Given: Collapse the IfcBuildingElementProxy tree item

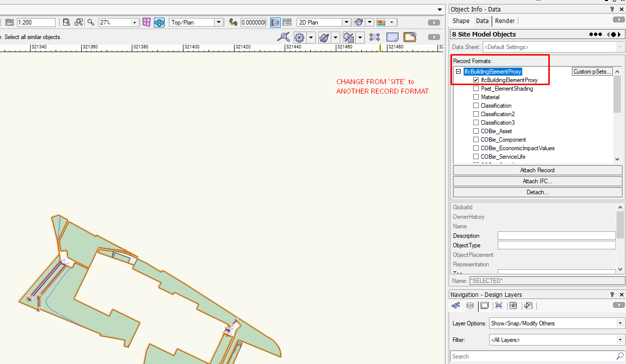Looking at the screenshot, I should [458, 71].
